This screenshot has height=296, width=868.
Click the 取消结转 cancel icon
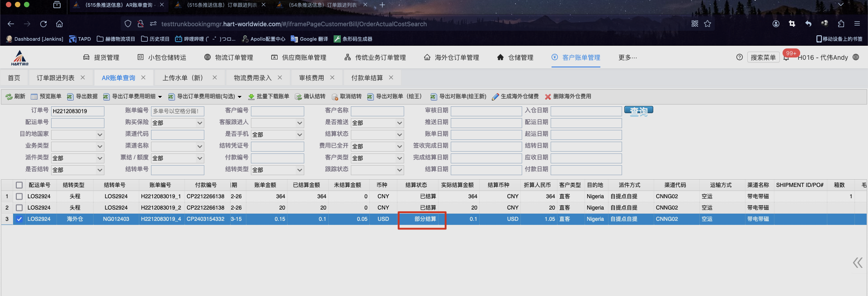coord(335,97)
